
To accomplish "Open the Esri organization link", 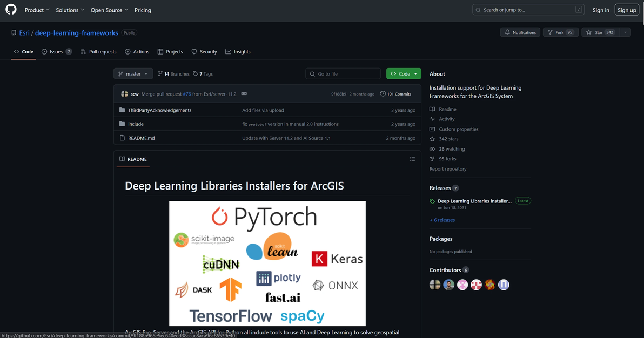I will (24, 33).
